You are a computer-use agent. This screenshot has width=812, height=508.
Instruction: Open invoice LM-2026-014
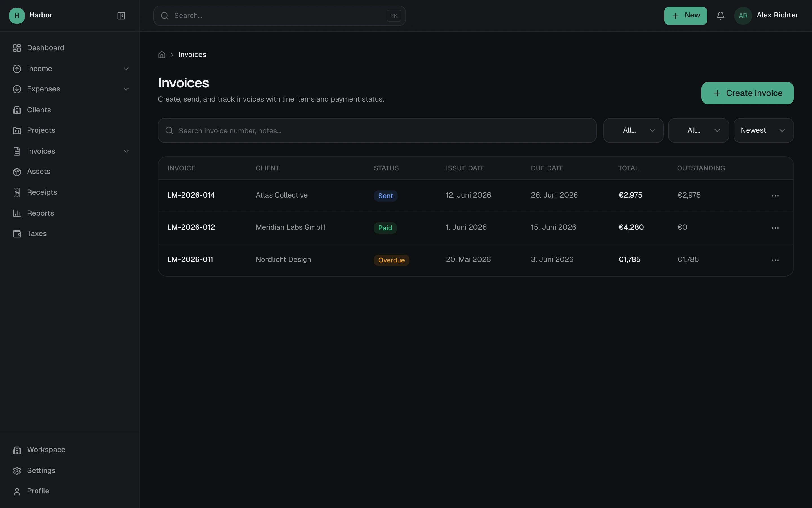[x=191, y=195]
